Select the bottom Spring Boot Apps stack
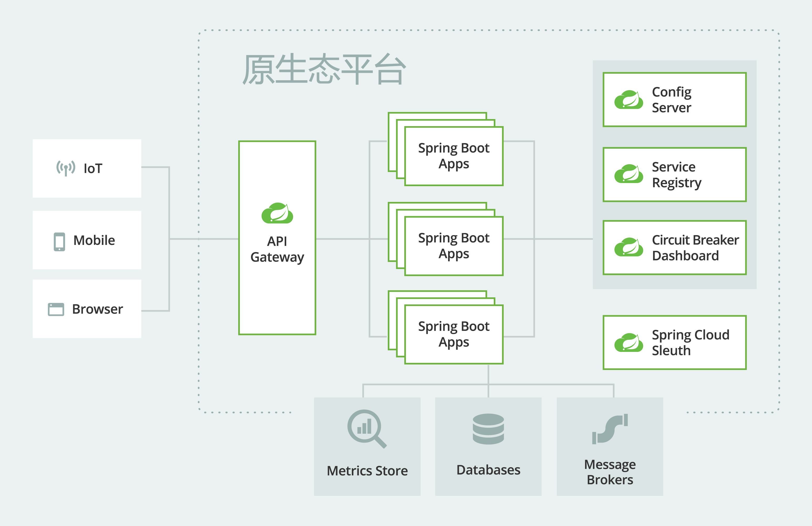 [445, 327]
